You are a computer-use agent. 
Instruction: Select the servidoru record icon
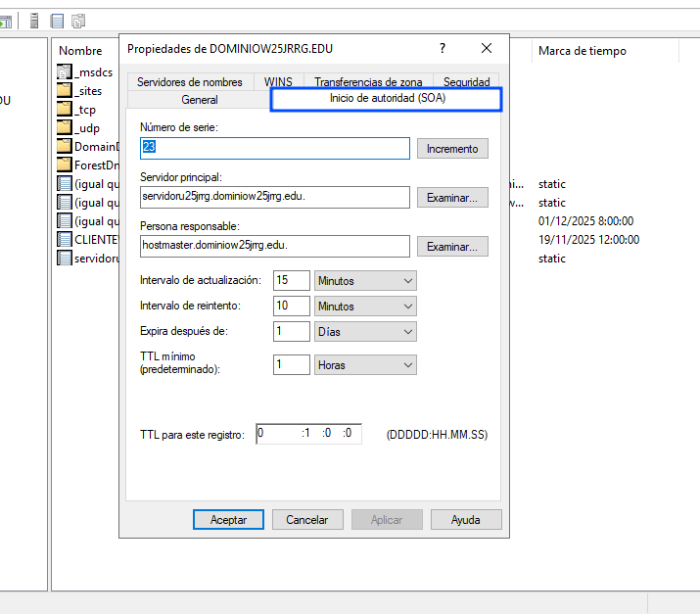pos(65,259)
